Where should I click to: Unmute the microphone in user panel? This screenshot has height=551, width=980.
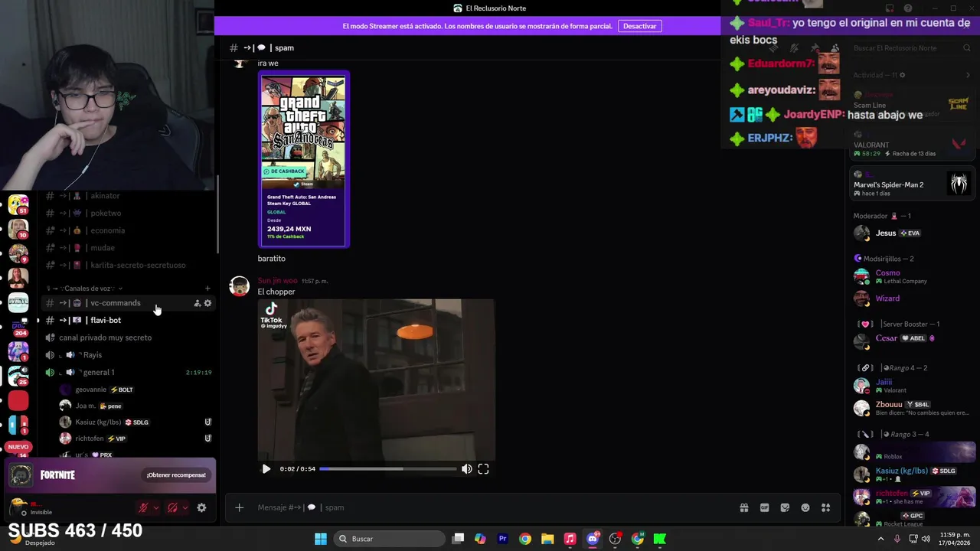(143, 507)
